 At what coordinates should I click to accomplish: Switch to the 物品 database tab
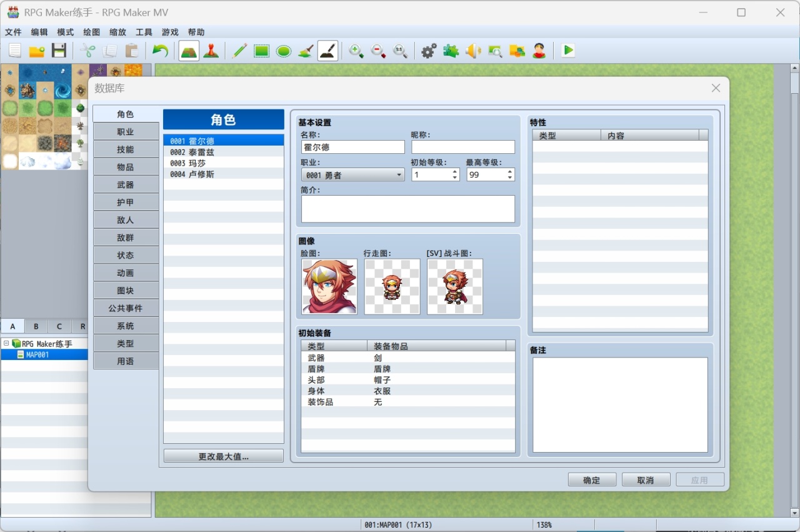[126, 167]
